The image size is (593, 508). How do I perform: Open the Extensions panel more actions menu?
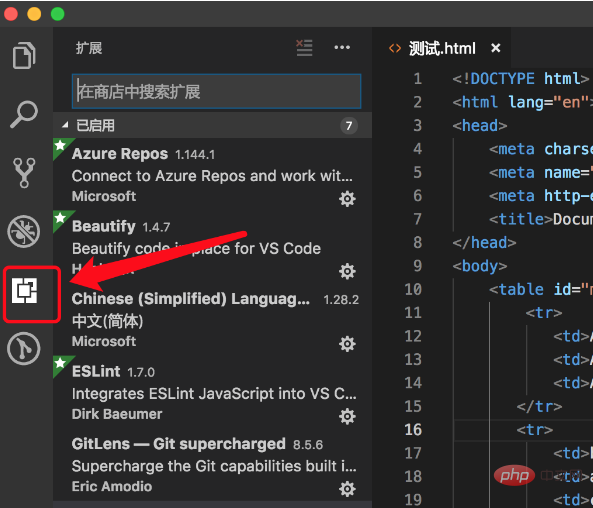click(342, 47)
